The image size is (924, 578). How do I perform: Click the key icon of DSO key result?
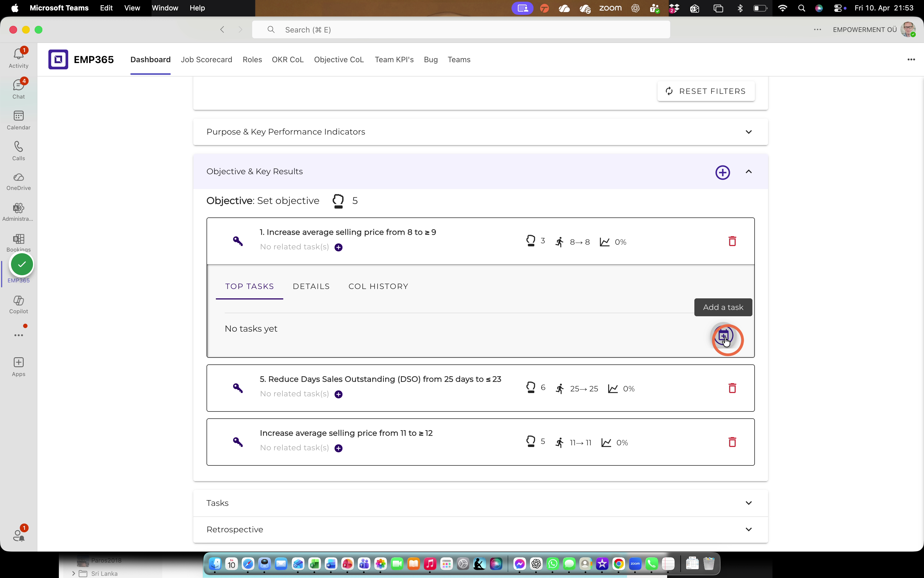click(238, 388)
